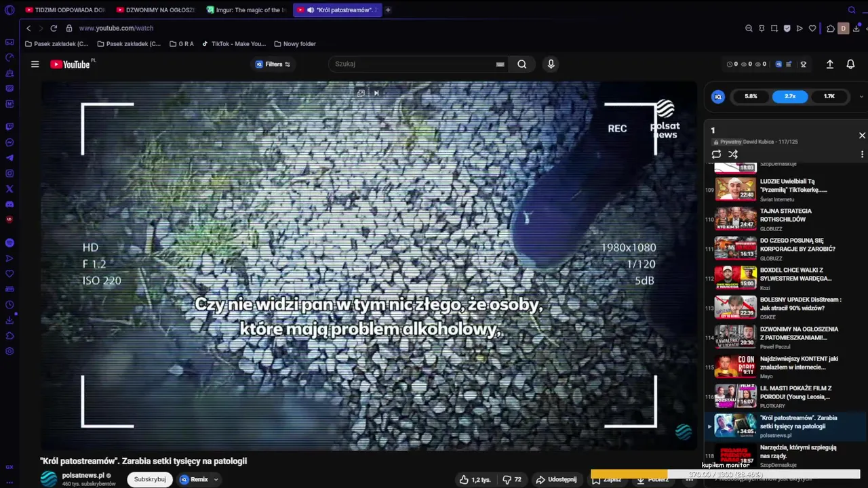The height and width of the screenshot is (488, 868).
Task: Play DO CZEGO POSUNĄ SIĘ KORPORACJE playlist item
Action: point(785,249)
